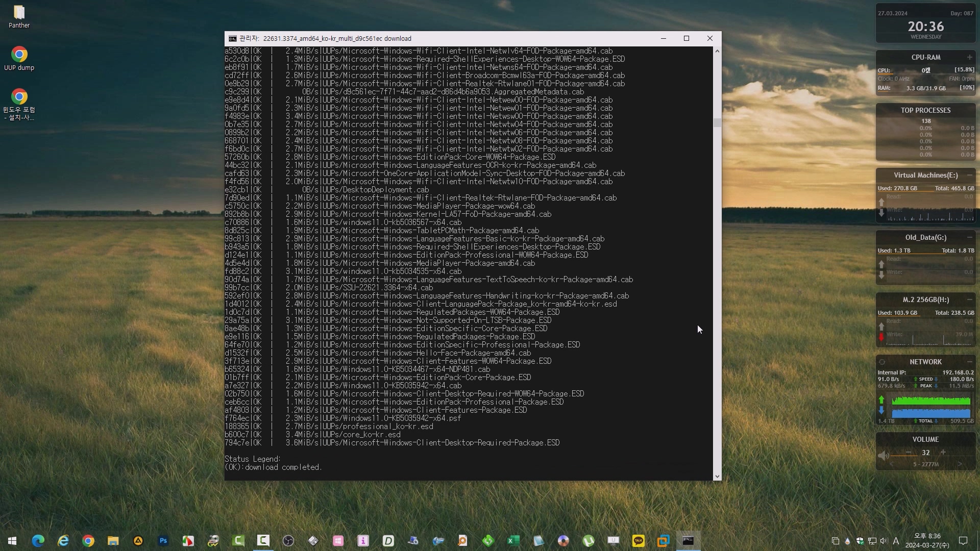Open the 윈도우 포럼 desktop shortcut
Viewport: 980px width, 551px height.
pos(19,105)
